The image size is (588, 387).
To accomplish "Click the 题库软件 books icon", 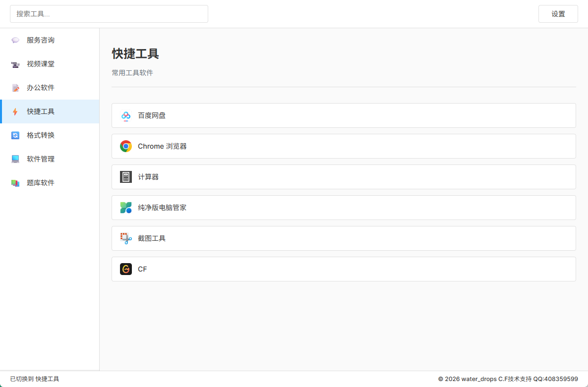I will pyautogui.click(x=15, y=183).
